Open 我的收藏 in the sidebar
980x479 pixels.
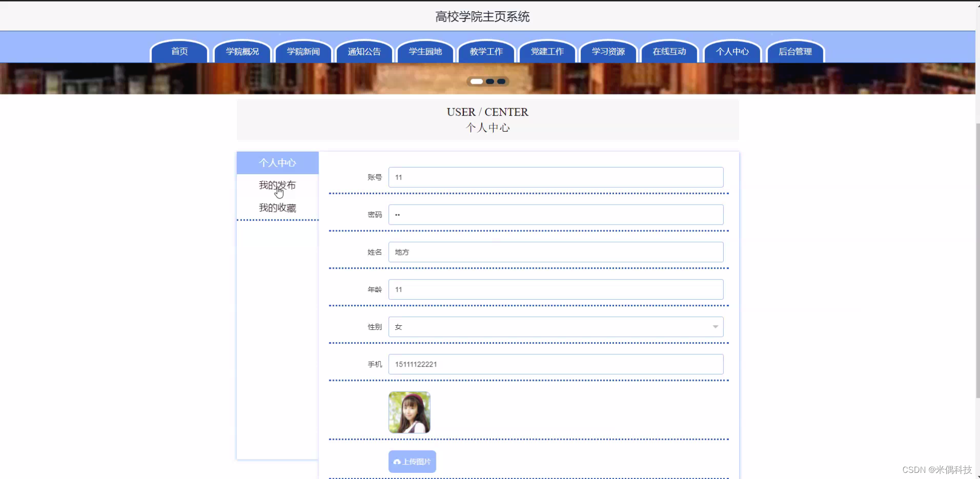coord(277,207)
